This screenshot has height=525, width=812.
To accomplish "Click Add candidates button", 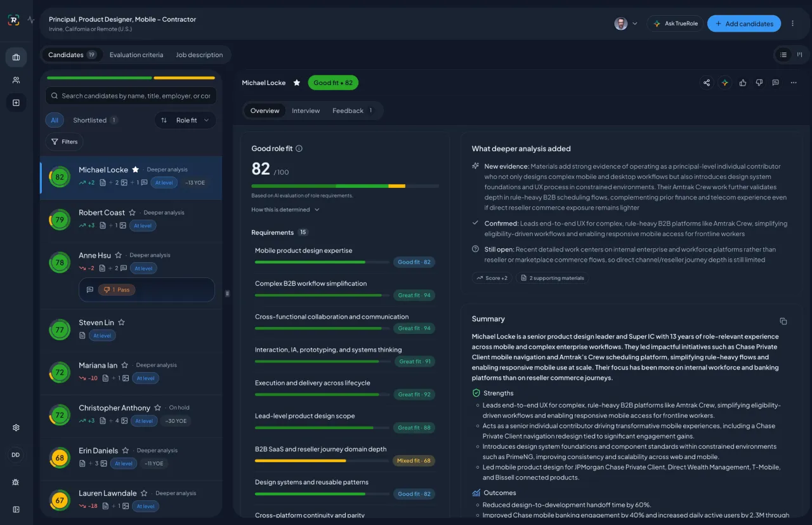I will tap(744, 23).
